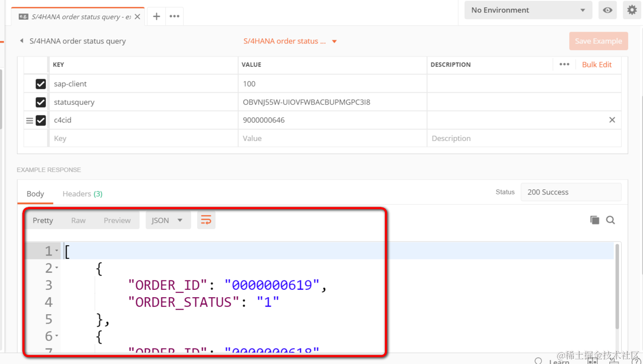Click the ORDER_ID value "0000000619"
The image size is (643, 364).
click(x=272, y=285)
